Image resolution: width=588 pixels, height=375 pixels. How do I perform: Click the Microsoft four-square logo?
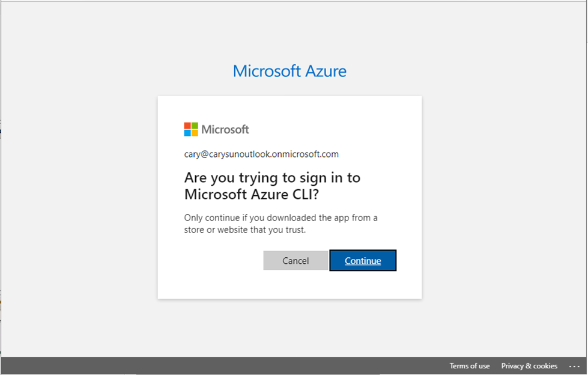point(191,129)
